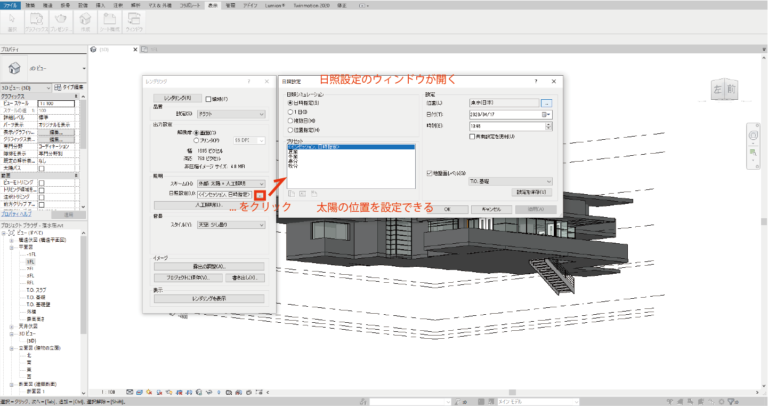Open the background style dropdown
Viewport: 768px width, 406px height.
[231, 225]
